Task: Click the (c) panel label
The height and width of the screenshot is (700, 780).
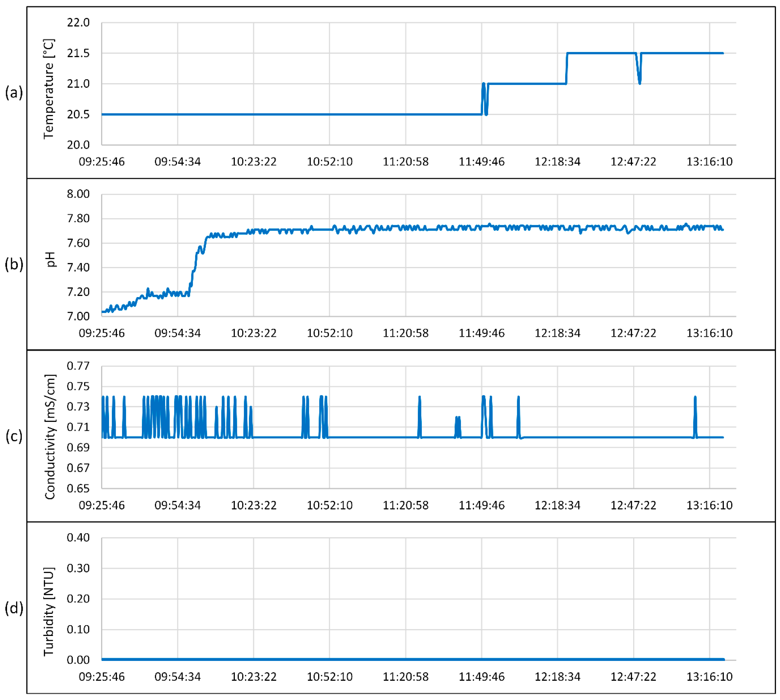Action: tap(14, 436)
